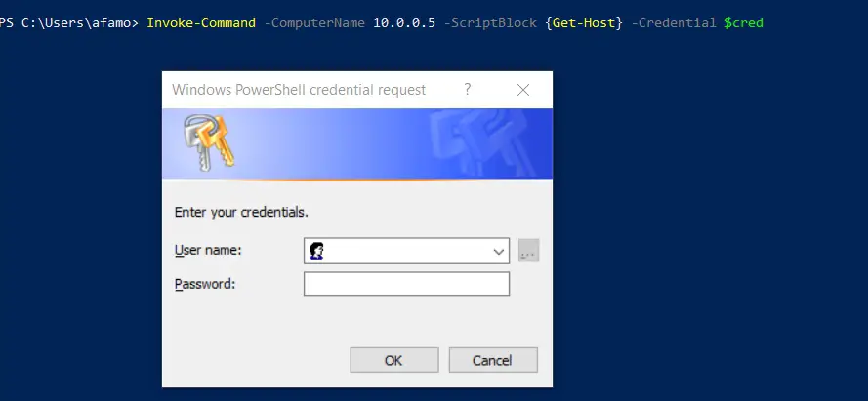Click the 10.0.0.5 address in the command

coord(404,22)
